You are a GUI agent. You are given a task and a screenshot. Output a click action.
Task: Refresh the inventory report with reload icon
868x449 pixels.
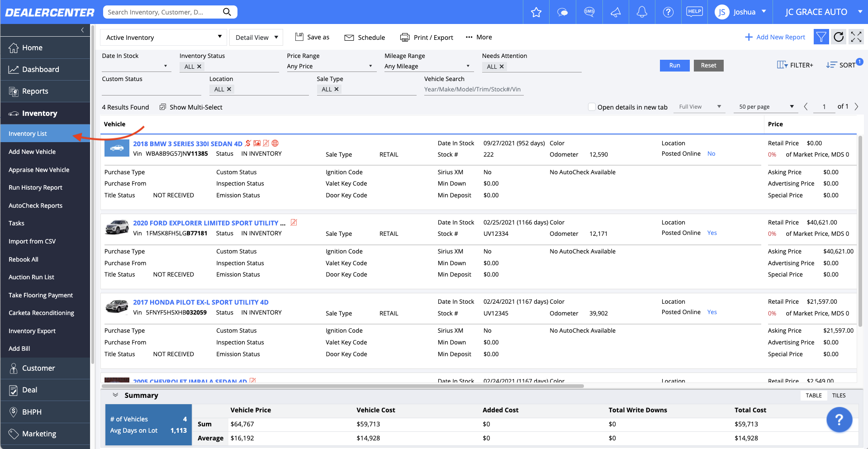click(x=839, y=37)
